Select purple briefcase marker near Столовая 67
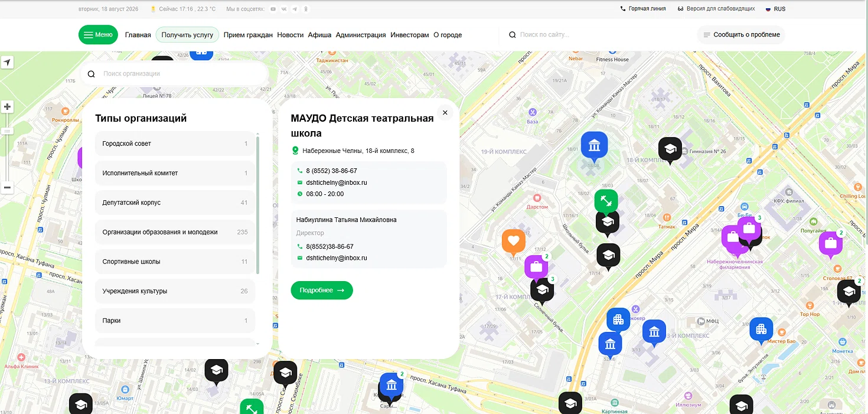868x414 pixels. click(830, 245)
